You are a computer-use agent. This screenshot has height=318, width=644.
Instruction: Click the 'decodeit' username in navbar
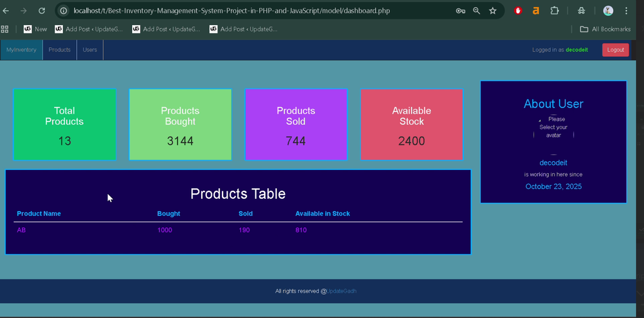click(577, 50)
